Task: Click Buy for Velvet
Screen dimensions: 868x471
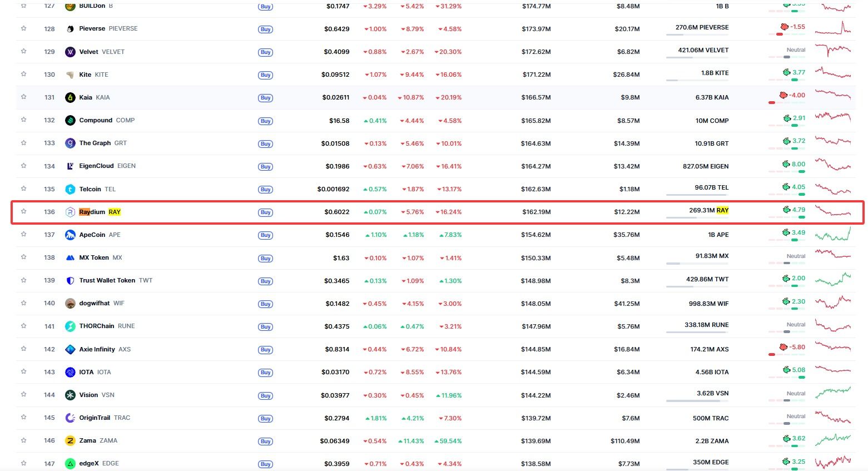Action: tap(265, 52)
